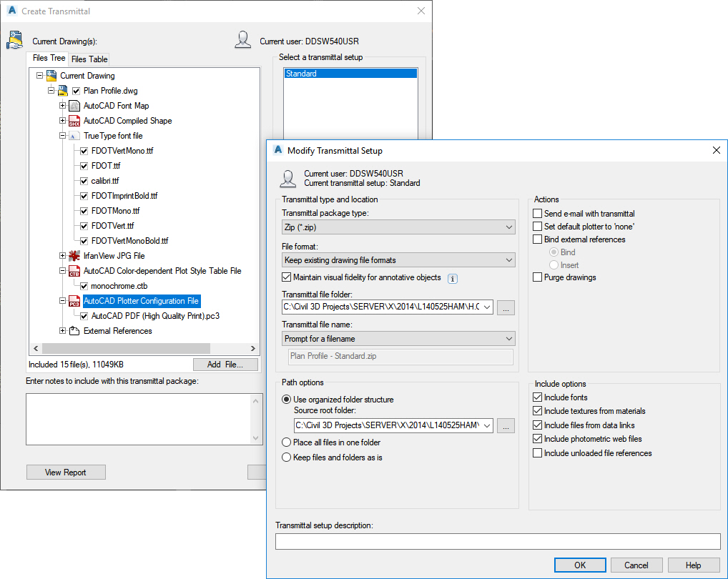Uncheck AutoCAD PDF (High Quality Print).pc3
This screenshot has height=579, width=728.
84,317
